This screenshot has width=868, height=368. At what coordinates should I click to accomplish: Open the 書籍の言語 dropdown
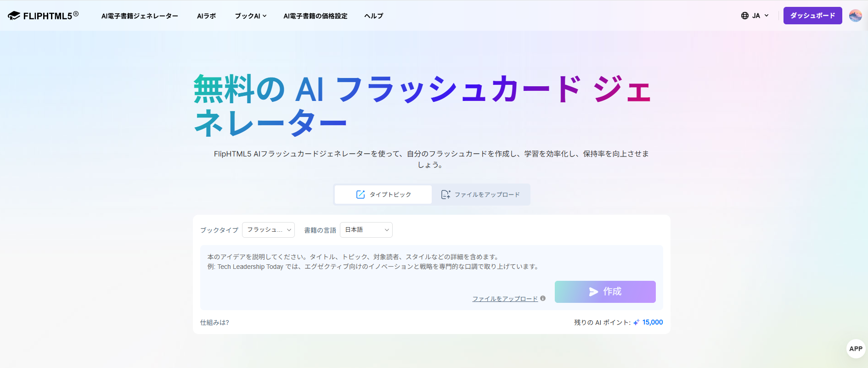click(366, 230)
